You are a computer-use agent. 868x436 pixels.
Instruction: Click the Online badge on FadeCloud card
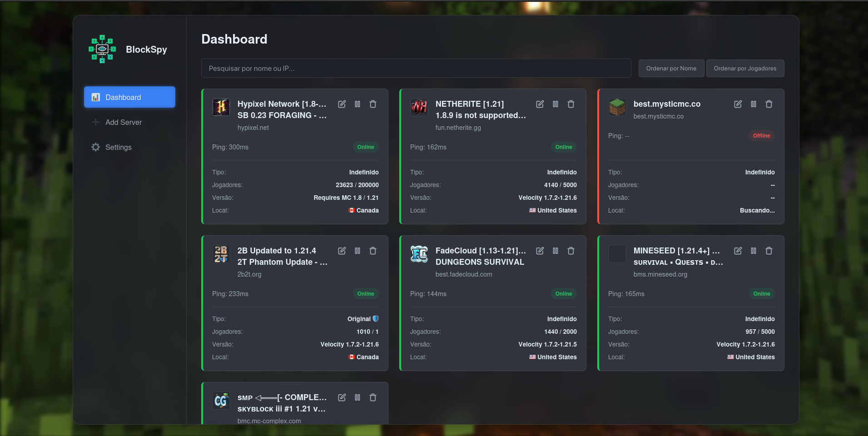click(x=564, y=294)
